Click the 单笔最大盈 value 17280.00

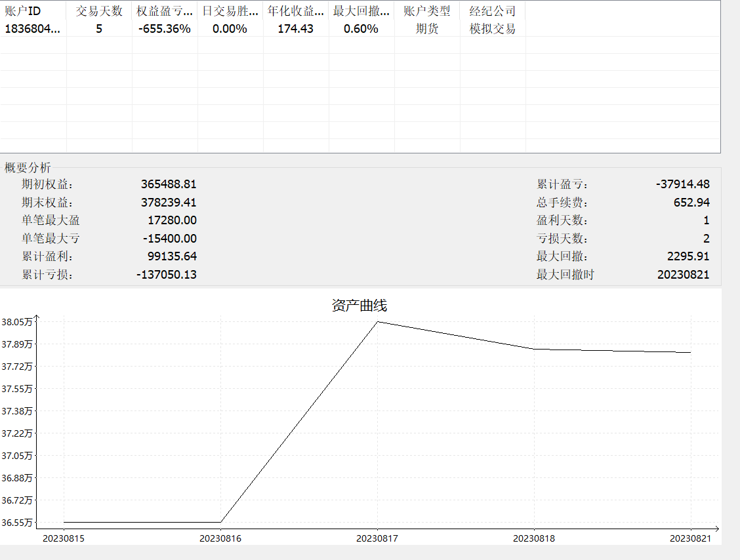pos(172,220)
